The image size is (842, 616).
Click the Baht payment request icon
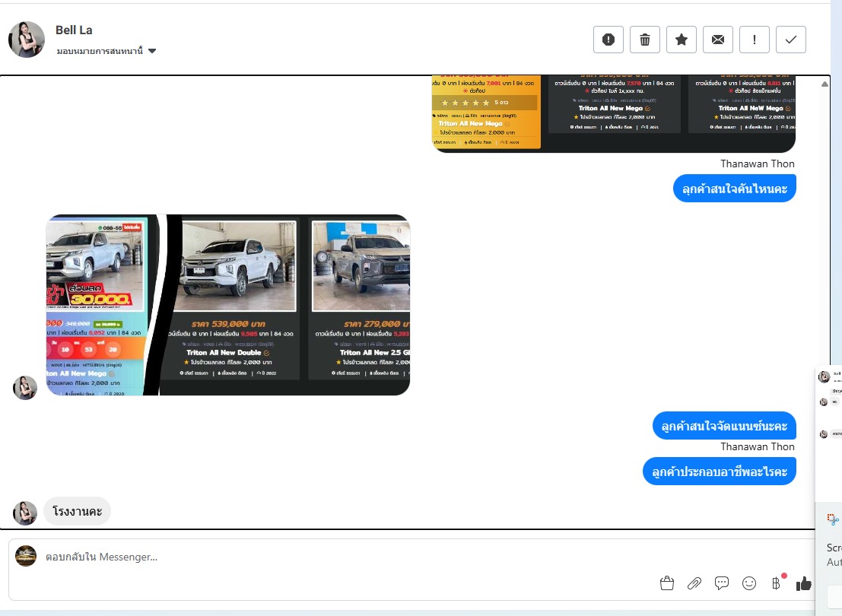776,583
